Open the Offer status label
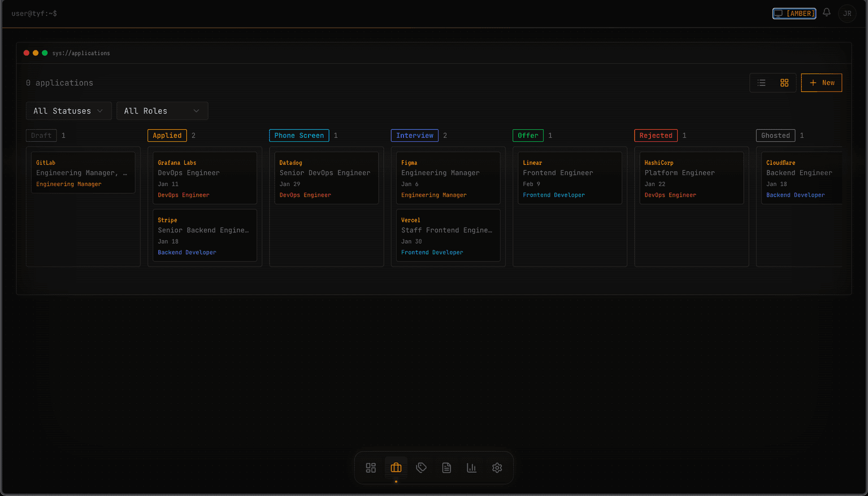This screenshot has width=868, height=496. click(528, 135)
